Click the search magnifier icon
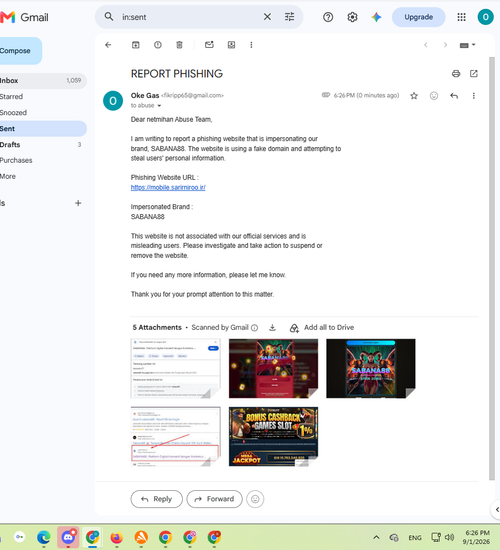 [x=109, y=16]
